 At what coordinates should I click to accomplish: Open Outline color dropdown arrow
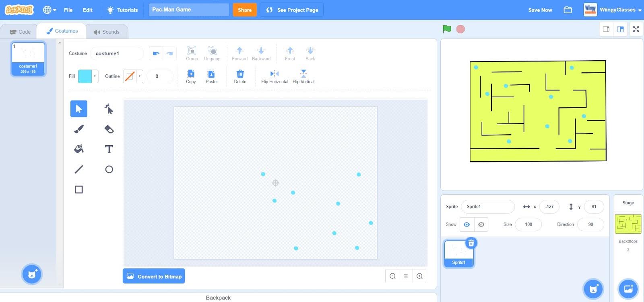pos(140,76)
